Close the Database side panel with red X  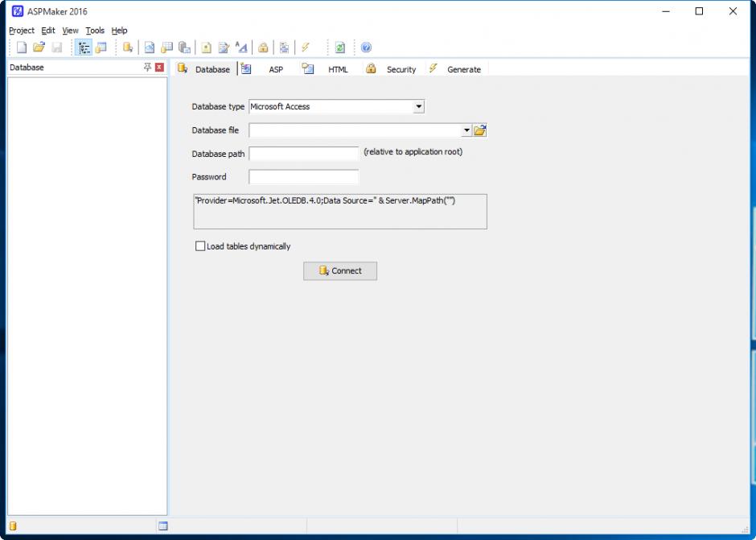click(159, 67)
